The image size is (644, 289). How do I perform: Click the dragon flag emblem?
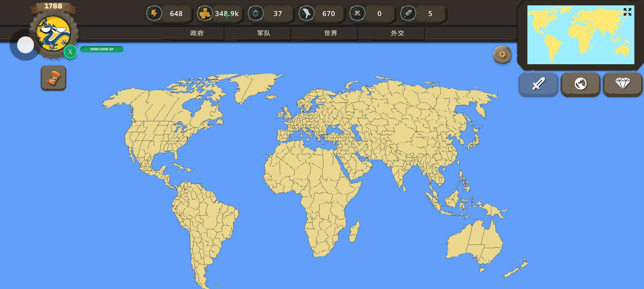point(53,34)
